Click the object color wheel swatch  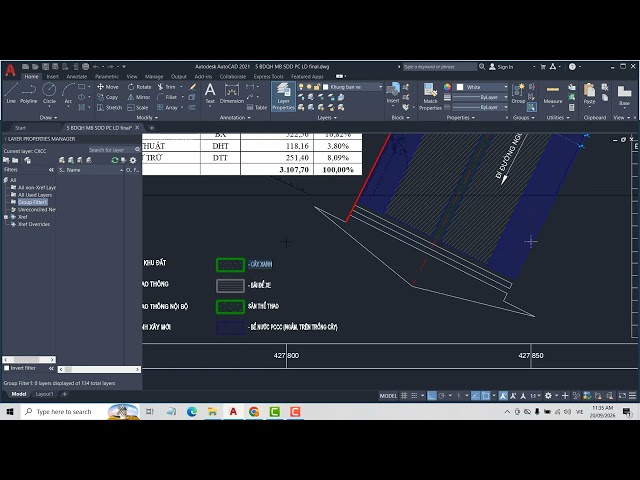point(447,87)
